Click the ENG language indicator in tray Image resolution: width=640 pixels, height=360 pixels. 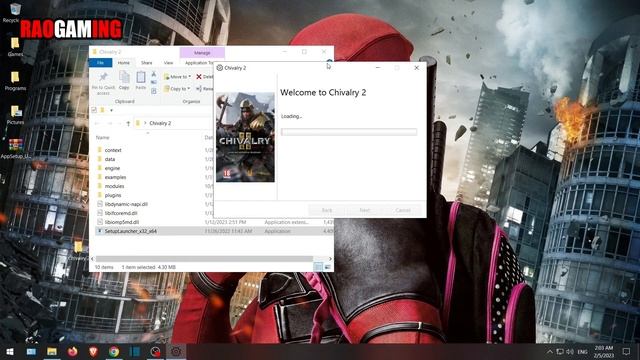tap(582, 352)
